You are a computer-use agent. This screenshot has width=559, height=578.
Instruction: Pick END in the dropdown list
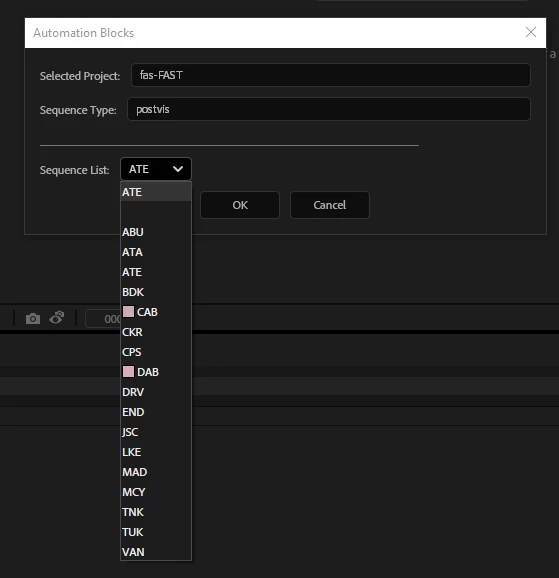(x=156, y=412)
